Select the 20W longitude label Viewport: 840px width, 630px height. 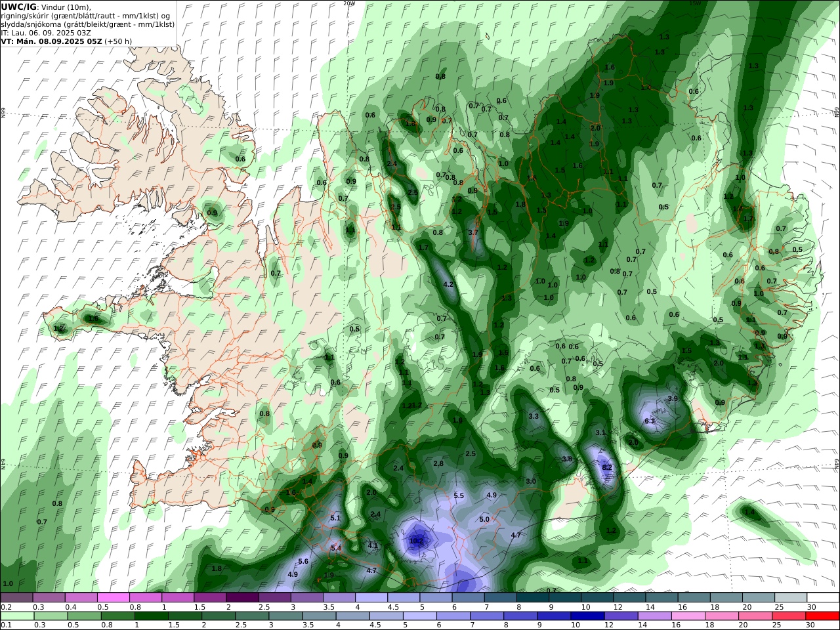click(x=349, y=3)
